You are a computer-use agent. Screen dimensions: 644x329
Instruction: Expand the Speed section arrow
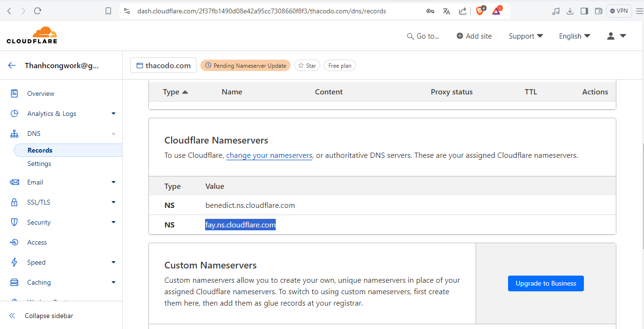pos(114,262)
